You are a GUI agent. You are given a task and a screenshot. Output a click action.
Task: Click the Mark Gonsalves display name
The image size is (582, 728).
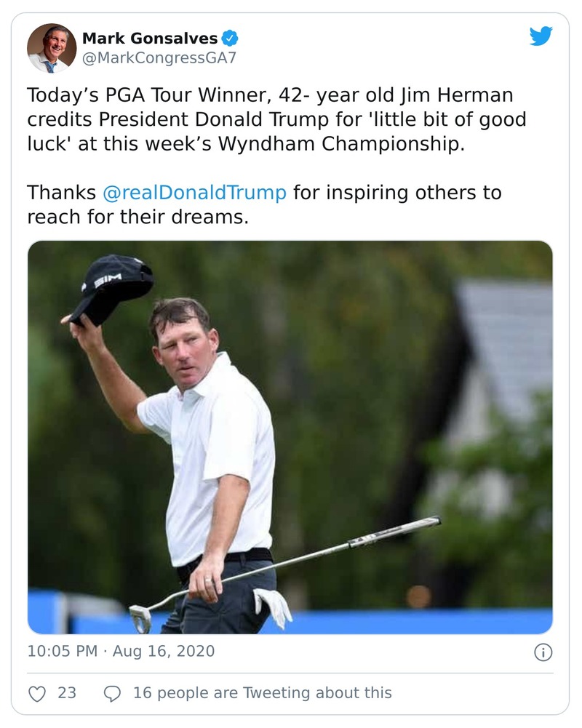149,38
